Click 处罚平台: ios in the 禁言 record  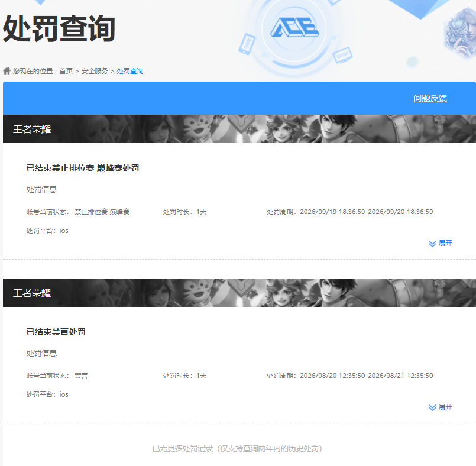(x=47, y=394)
